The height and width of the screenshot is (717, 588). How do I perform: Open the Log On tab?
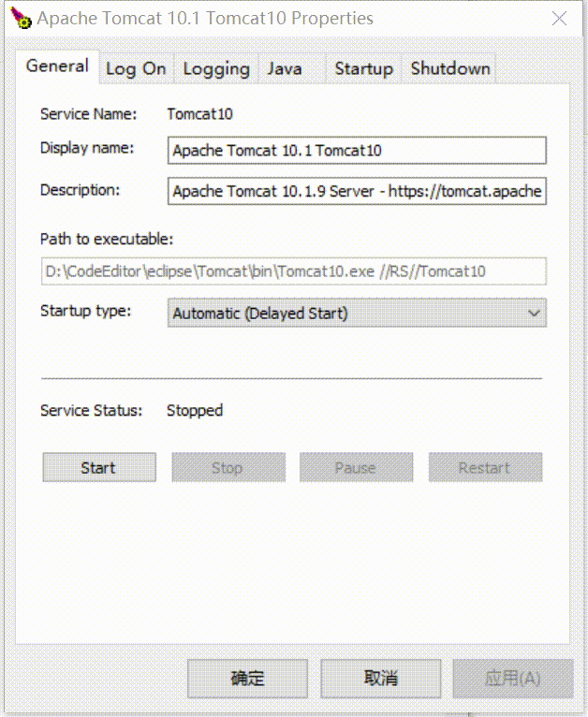pos(137,68)
